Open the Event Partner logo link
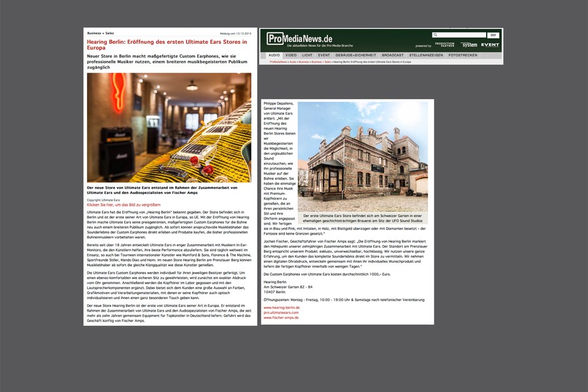The width and height of the screenshot is (588, 392). (x=490, y=45)
